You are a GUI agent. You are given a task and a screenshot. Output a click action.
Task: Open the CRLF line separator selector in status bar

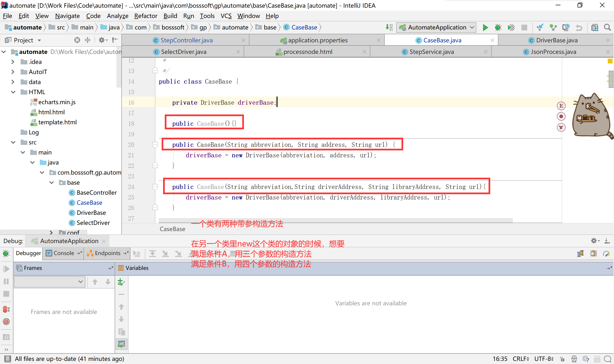521,358
